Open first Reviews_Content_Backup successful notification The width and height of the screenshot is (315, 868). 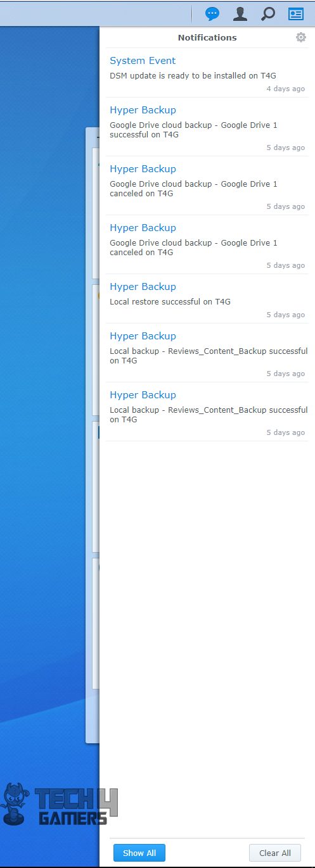point(207,353)
